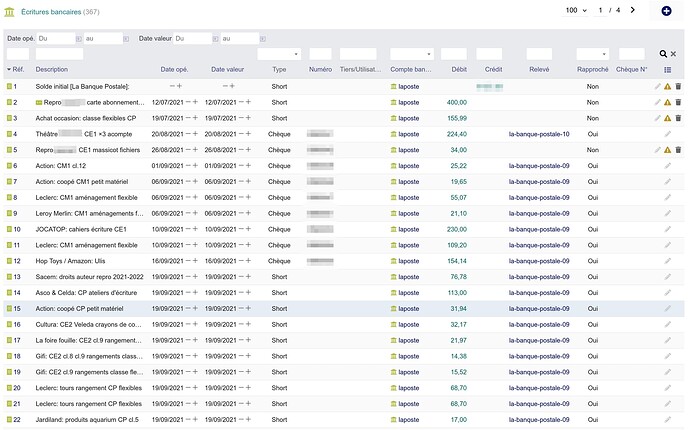The height and width of the screenshot is (430, 690).
Task: Sort by Date valeur column header
Action: point(228,70)
